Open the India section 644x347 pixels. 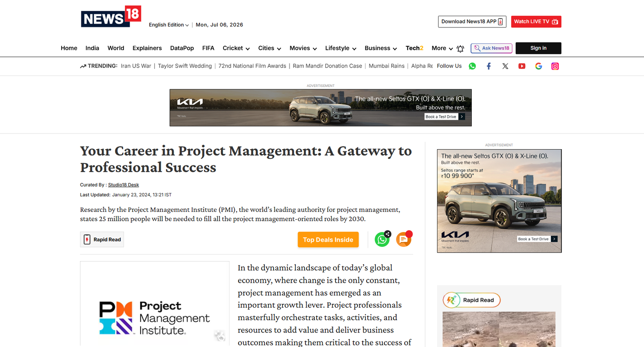point(92,48)
